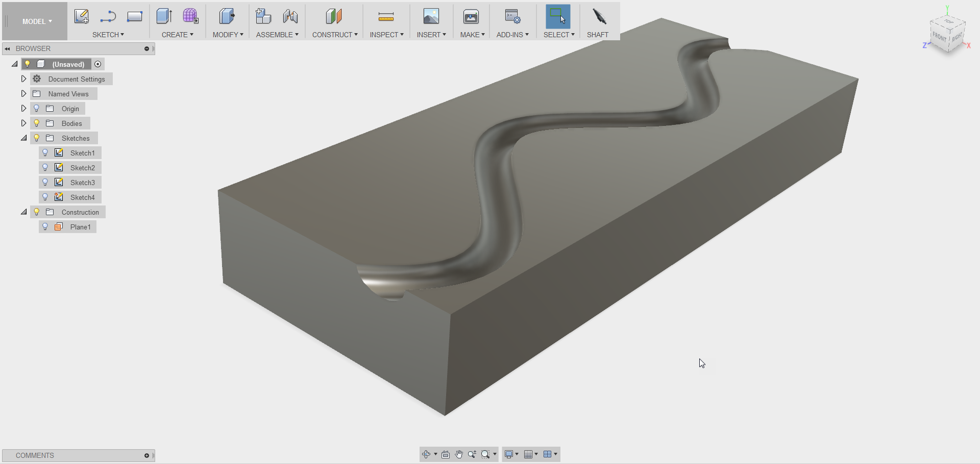Open the Create Form tool
The height and width of the screenshot is (464, 980).
pyautogui.click(x=191, y=16)
